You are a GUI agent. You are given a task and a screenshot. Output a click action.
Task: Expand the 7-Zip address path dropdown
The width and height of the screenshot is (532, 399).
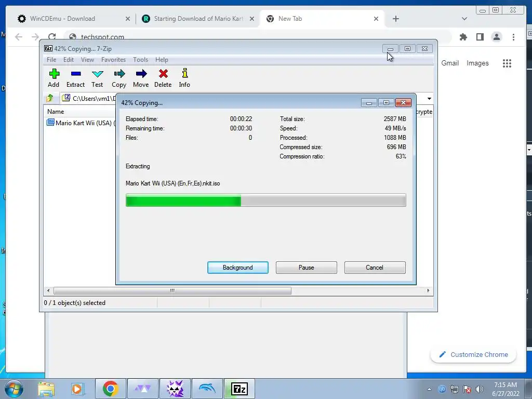[x=429, y=98]
